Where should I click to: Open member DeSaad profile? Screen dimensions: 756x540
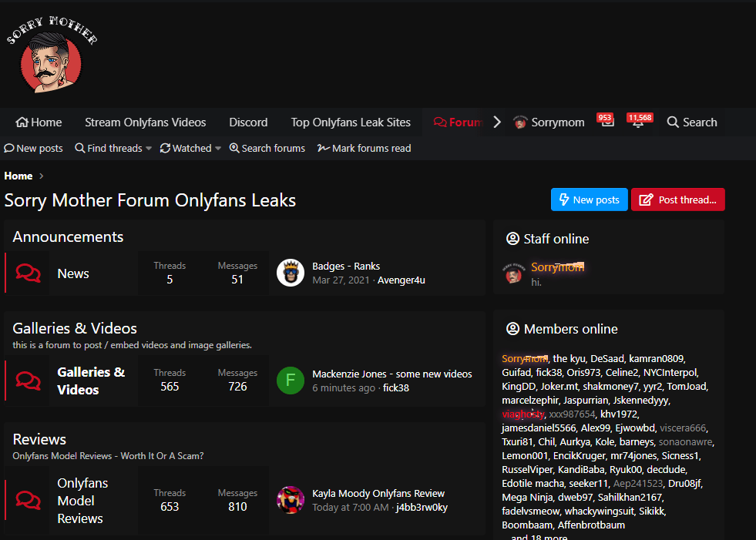[x=607, y=359]
